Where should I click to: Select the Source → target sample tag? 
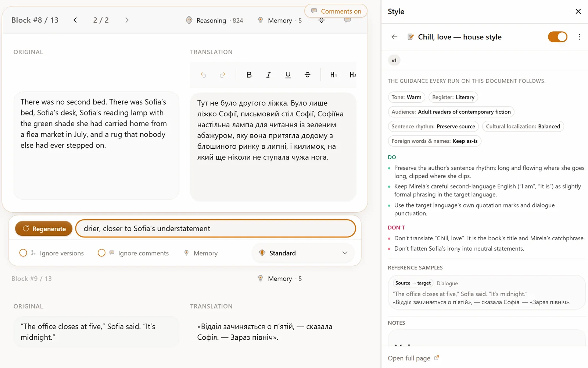(x=413, y=283)
